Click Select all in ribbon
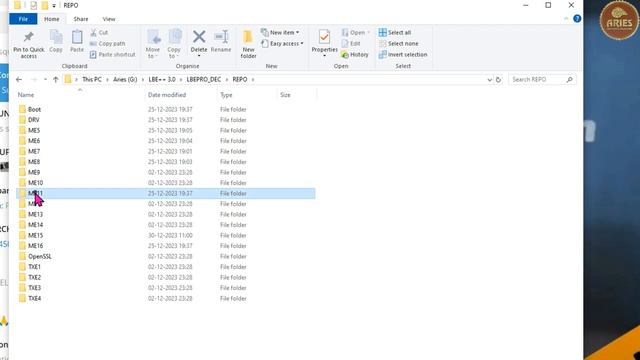Viewport: 640px width, 360px height. click(x=395, y=32)
